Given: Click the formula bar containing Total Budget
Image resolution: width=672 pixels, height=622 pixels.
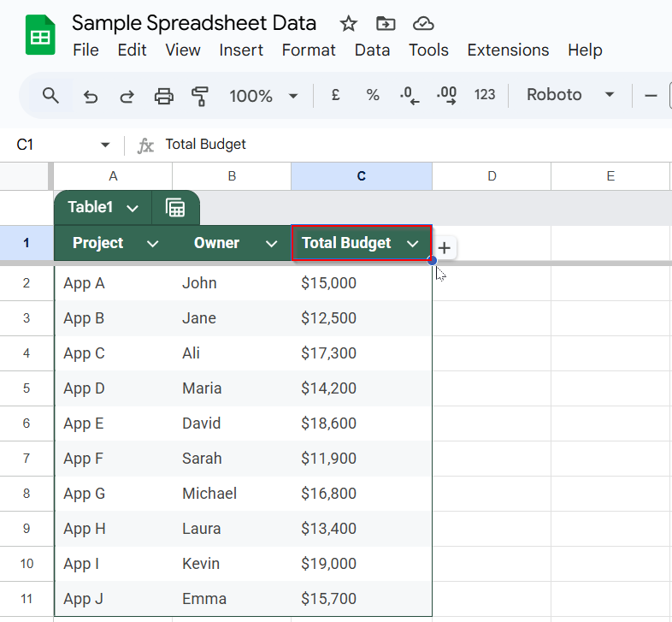Looking at the screenshot, I should [x=416, y=145].
